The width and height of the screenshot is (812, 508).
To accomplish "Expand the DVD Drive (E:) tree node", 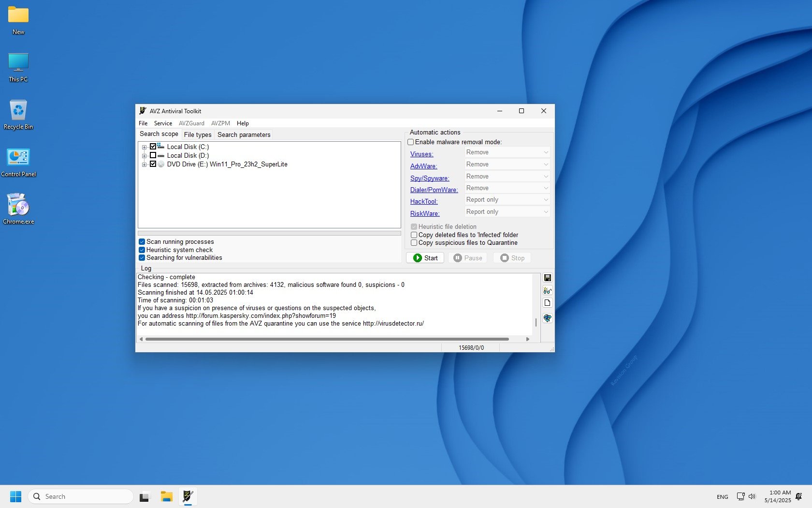I will click(x=144, y=164).
